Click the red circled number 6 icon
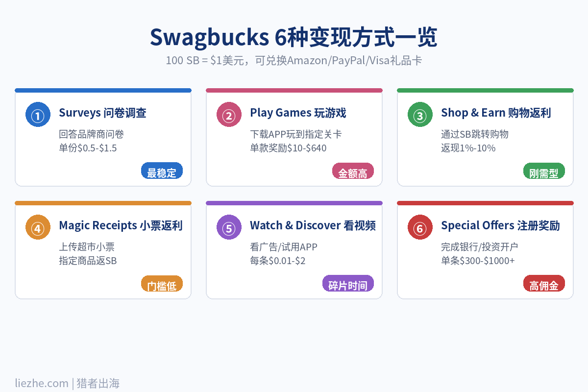 [x=420, y=227]
